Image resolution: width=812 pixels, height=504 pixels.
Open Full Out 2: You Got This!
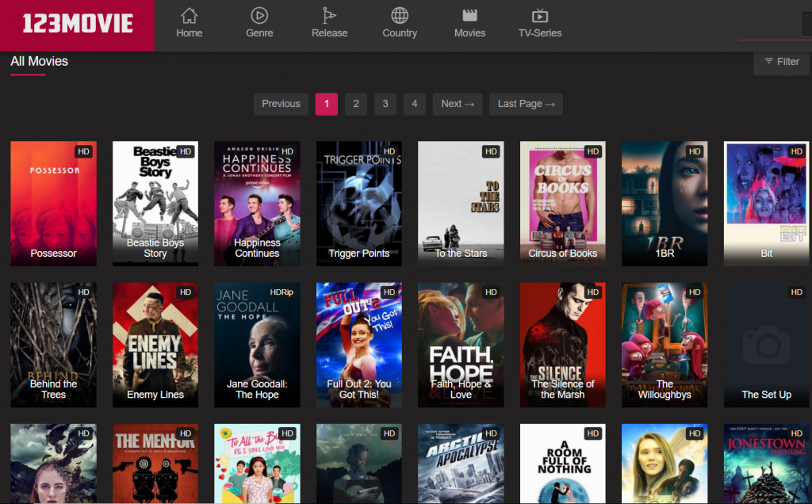[x=359, y=345]
